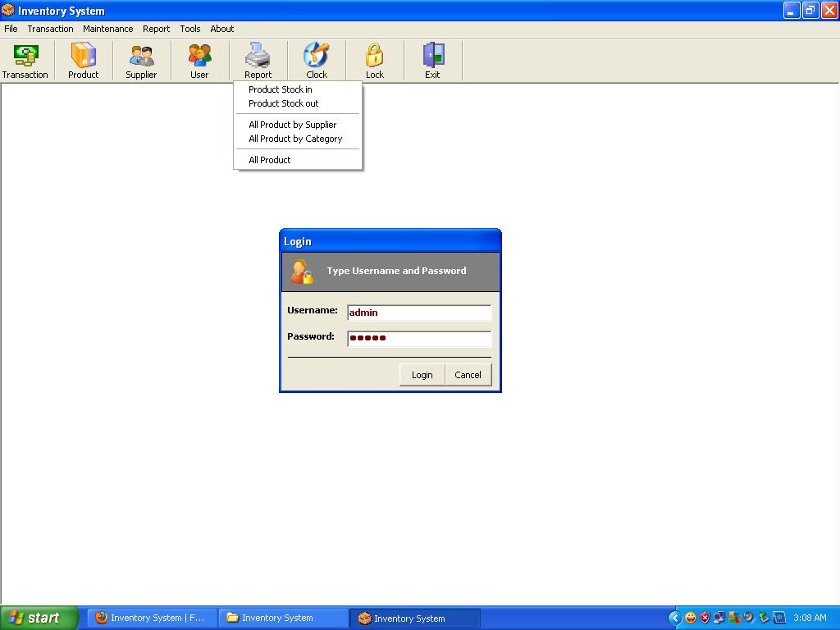Pick All Product by Supplier
The height and width of the screenshot is (630, 840).
[293, 125]
